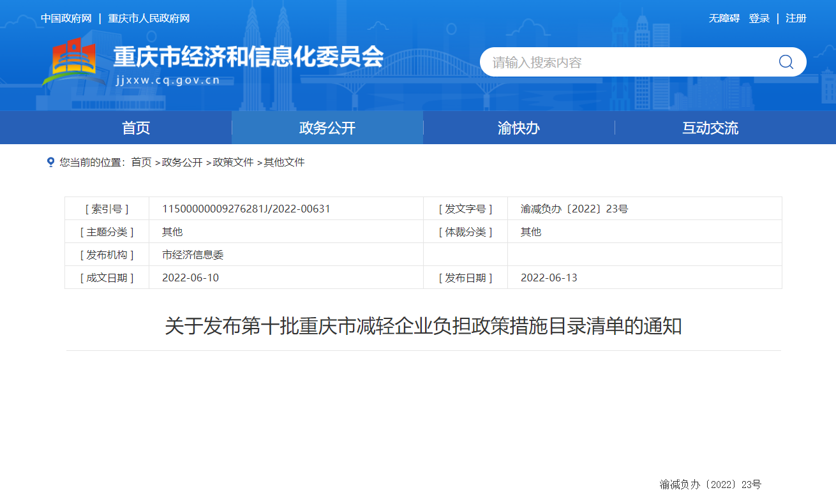Click the notice headline 关于发布第十批重庆市减轻企业负担
The image size is (836, 504).
[x=423, y=326]
